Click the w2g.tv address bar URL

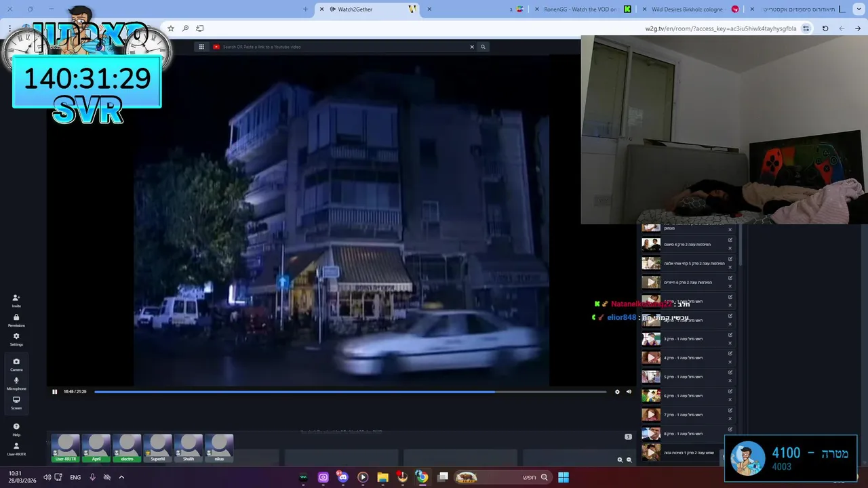tap(721, 28)
